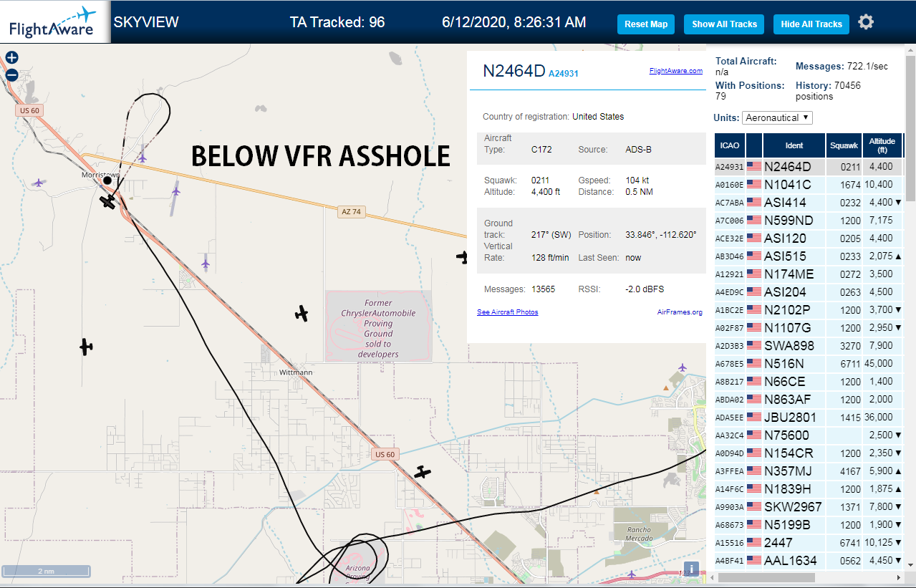916x588 pixels.
Task: Select the N516N aircraft row
Action: [809, 364]
